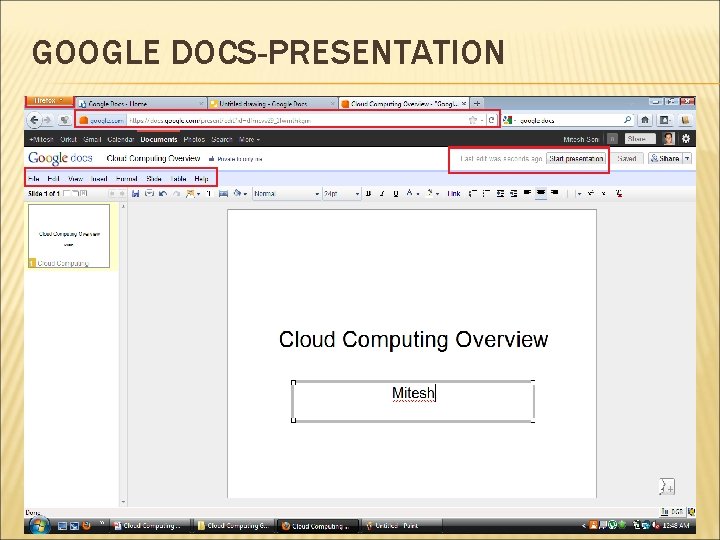Open the Format menu
The image size is (720, 540).
127,179
